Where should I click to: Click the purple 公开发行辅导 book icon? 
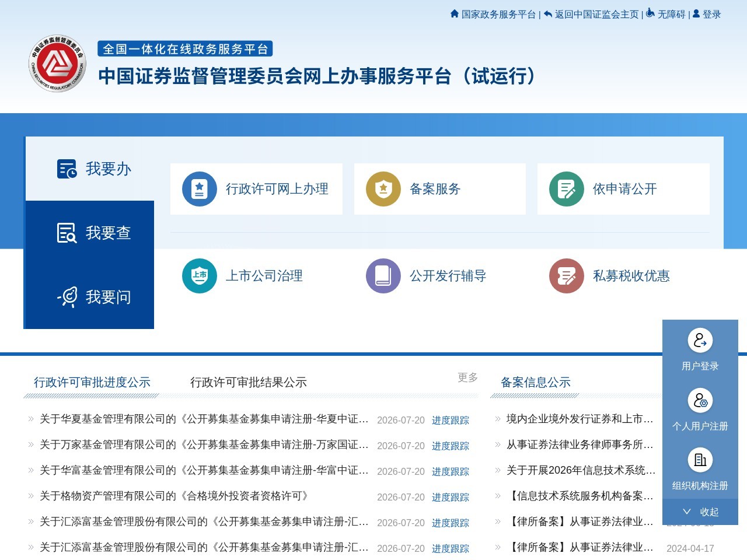click(383, 276)
